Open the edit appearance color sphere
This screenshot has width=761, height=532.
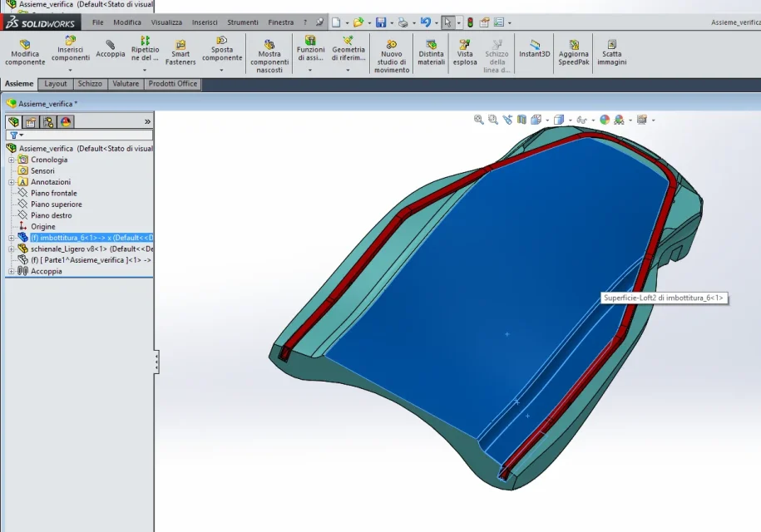605,120
